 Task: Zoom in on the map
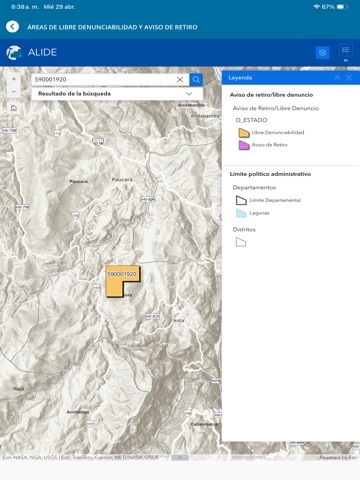[x=14, y=79]
